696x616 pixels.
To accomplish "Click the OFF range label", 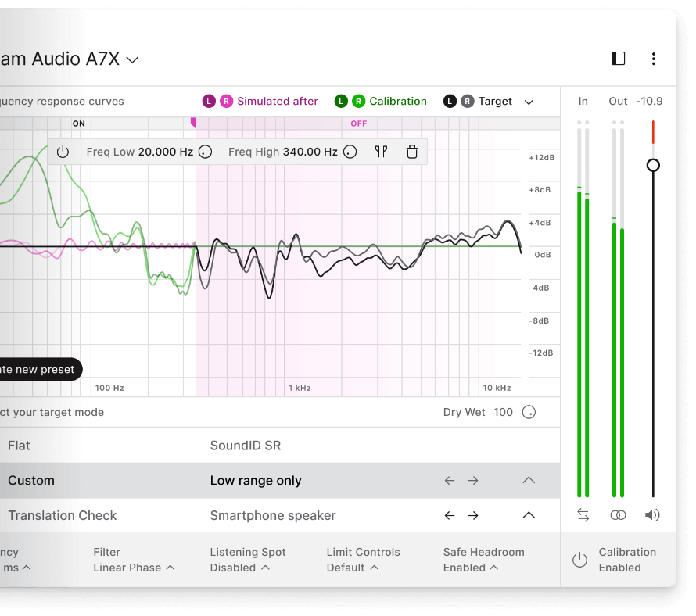I will 359,124.
